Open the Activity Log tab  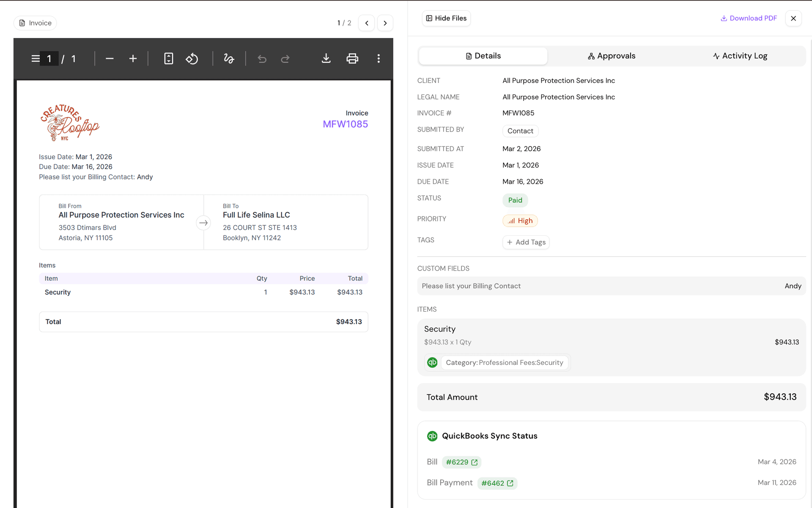[x=740, y=55]
